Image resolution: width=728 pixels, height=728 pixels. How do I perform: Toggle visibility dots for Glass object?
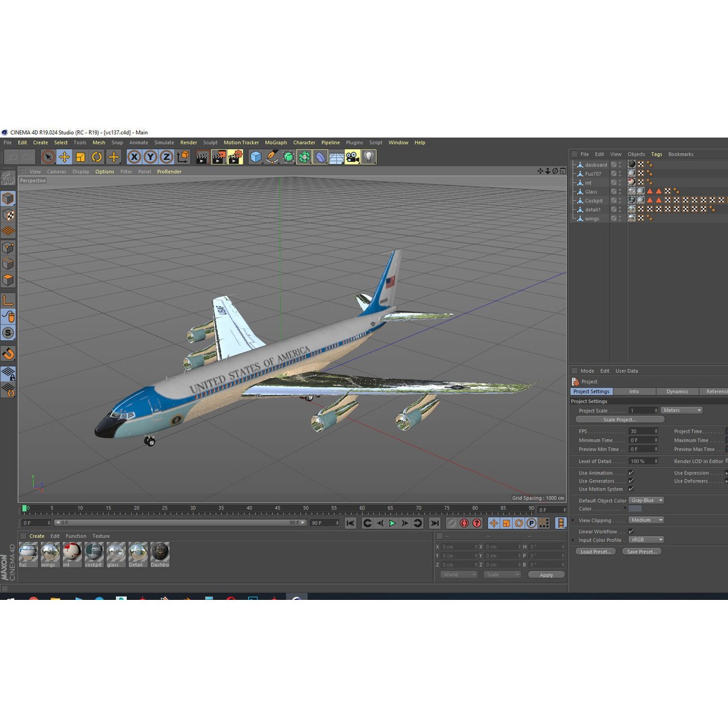click(x=620, y=191)
